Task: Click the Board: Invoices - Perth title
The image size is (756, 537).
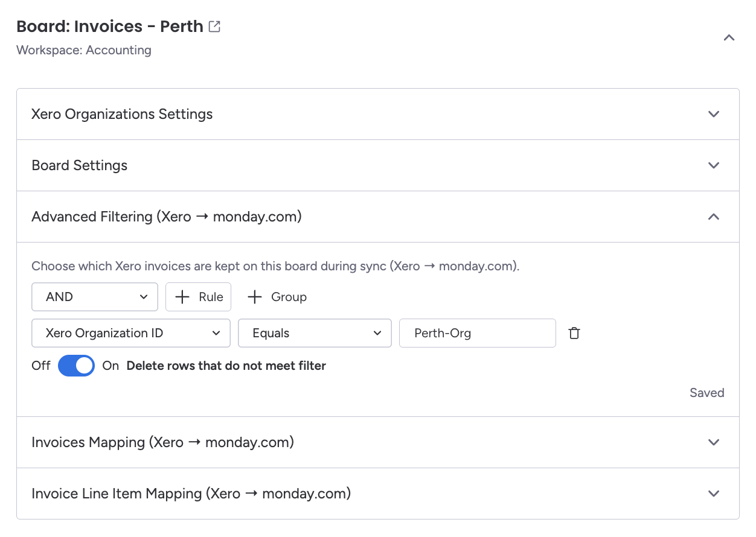Action: pos(109,27)
